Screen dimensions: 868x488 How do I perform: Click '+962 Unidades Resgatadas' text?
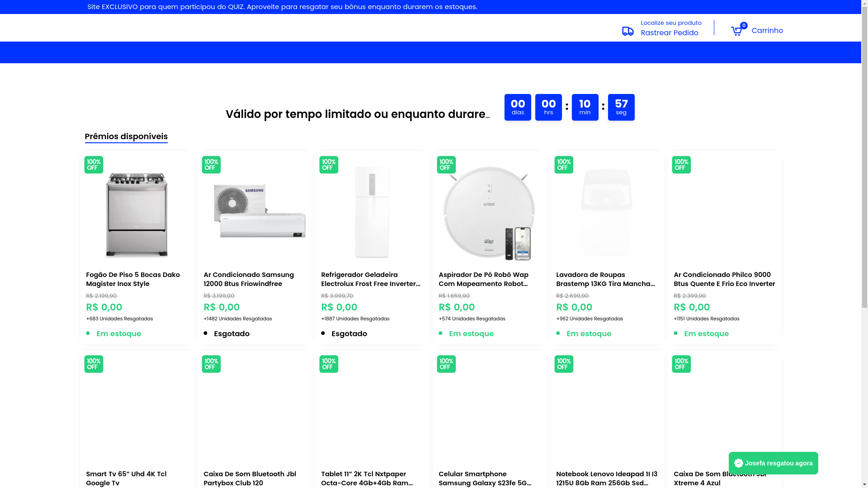click(x=590, y=319)
